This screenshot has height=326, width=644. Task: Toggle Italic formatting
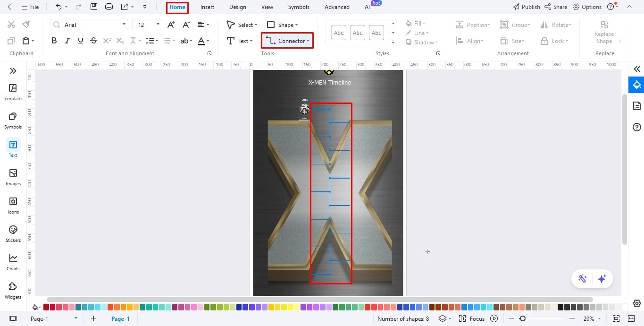click(67, 41)
